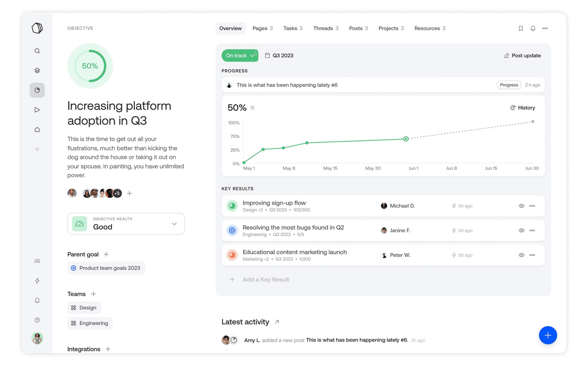This screenshot has width=588, height=366.
Task: Add an integration with the plus icon
Action: [108, 349]
